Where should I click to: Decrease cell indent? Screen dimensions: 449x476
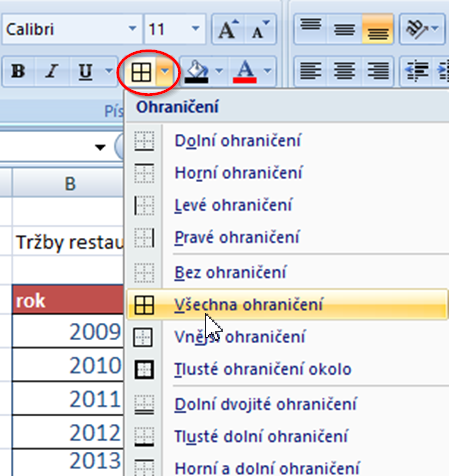(x=417, y=71)
